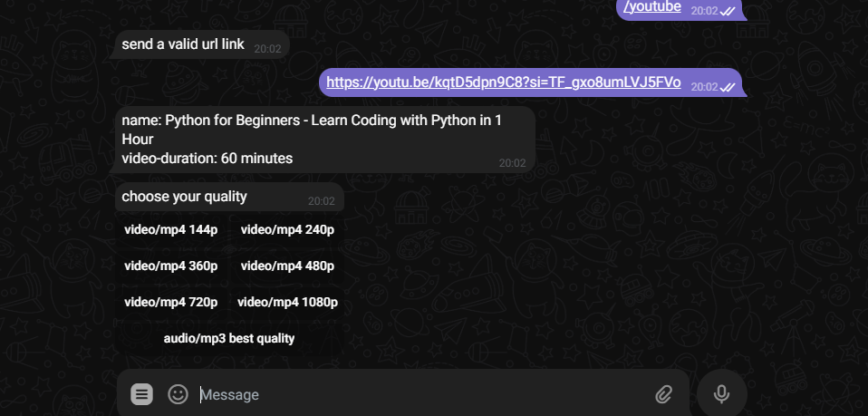The height and width of the screenshot is (416, 868).
Task: Click the "send a valid url link" message
Action: click(x=183, y=44)
